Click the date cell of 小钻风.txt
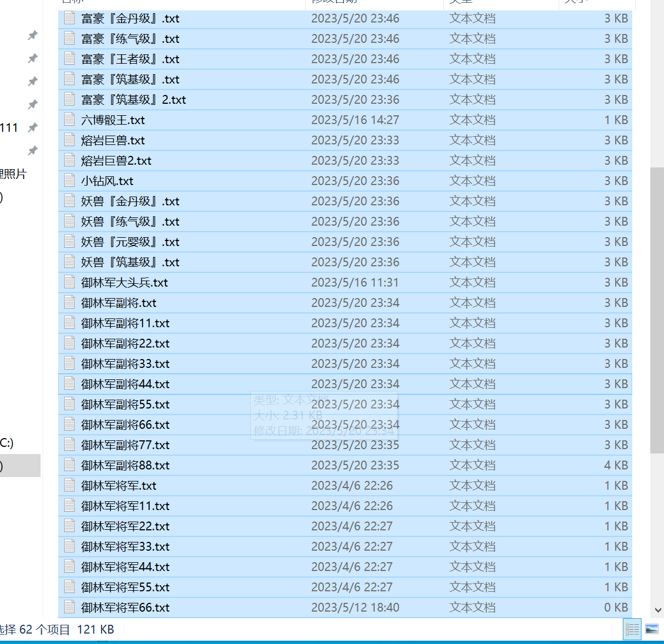Screen dimensions: 664x644 coord(355,181)
